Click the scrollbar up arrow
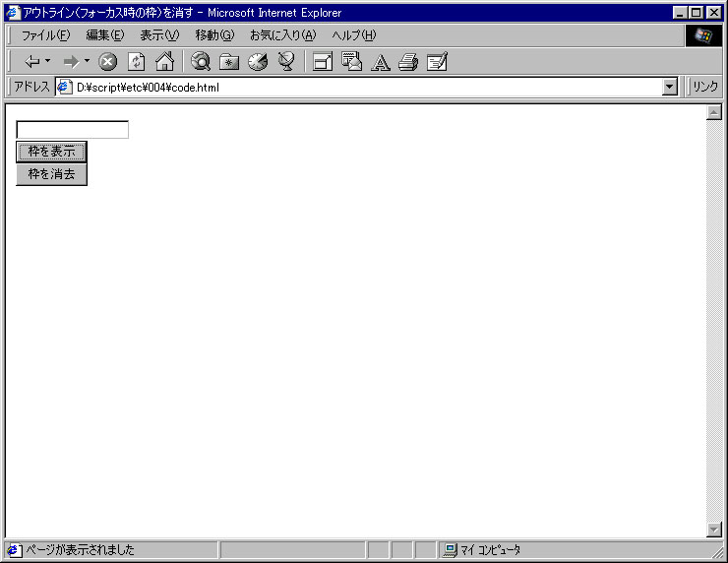Screen dimensions: 728x563 point(713,112)
